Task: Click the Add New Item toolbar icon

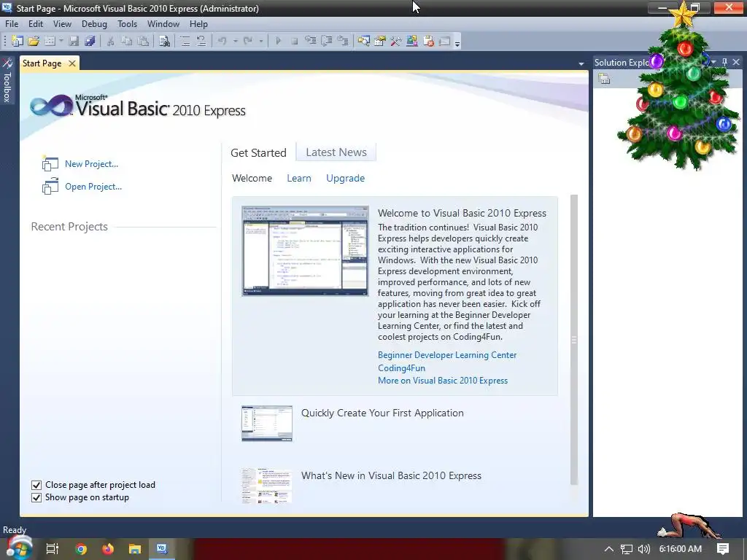Action: point(50,41)
